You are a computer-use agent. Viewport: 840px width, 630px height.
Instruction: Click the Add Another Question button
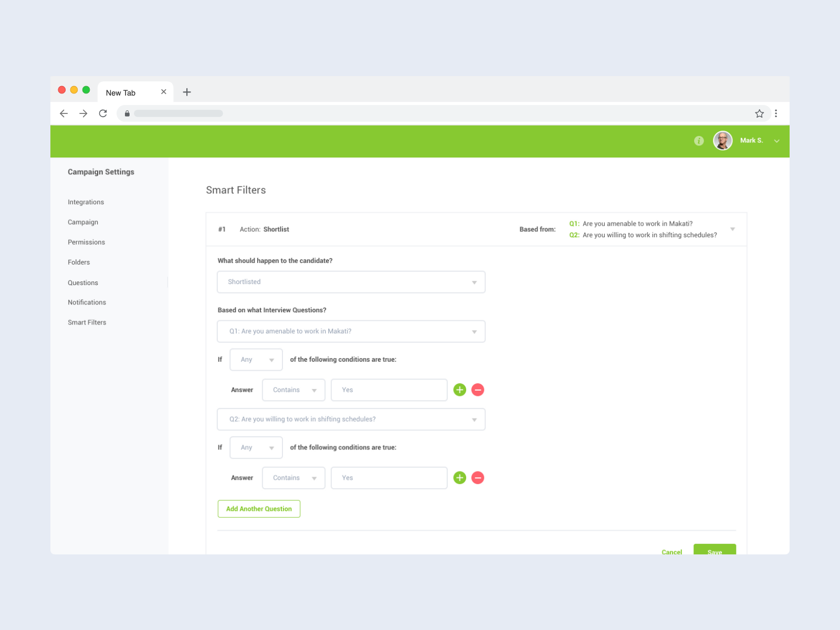259,509
